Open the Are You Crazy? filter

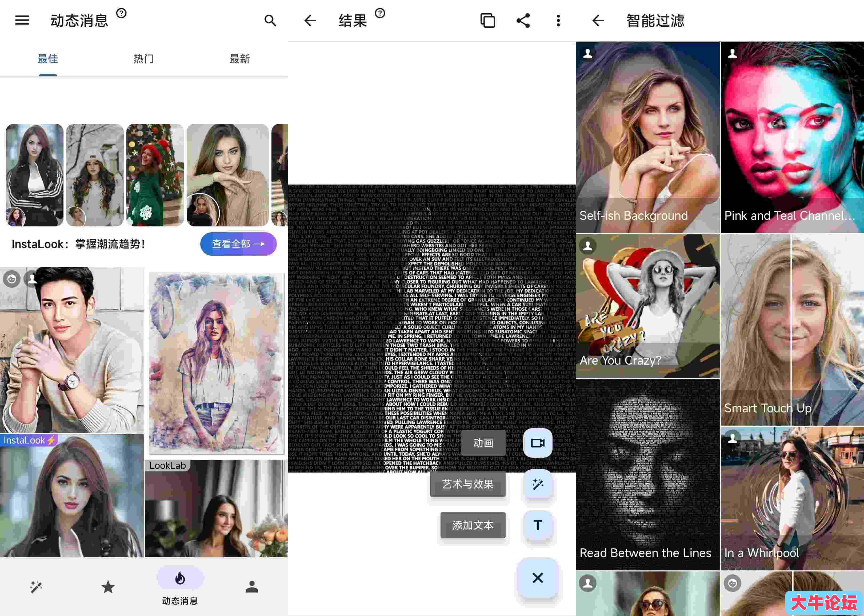coord(647,306)
